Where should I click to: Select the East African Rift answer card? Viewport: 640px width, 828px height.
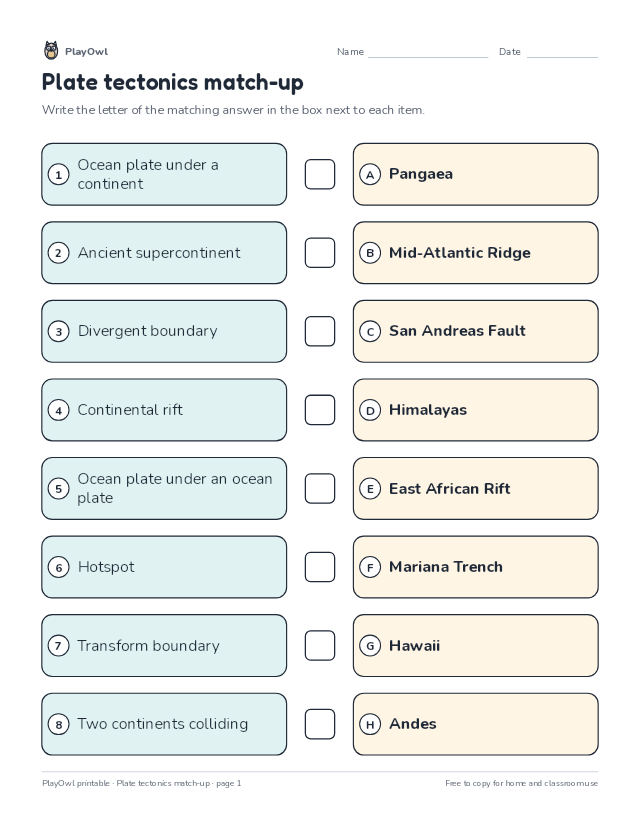click(476, 488)
